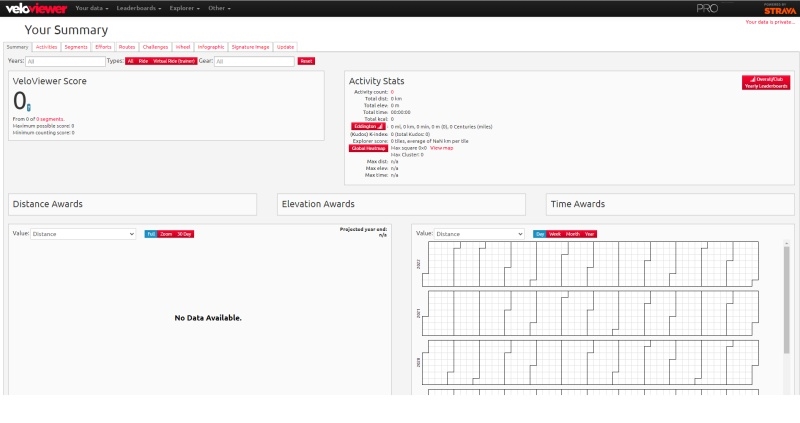Select the Day calendar view

coord(540,234)
